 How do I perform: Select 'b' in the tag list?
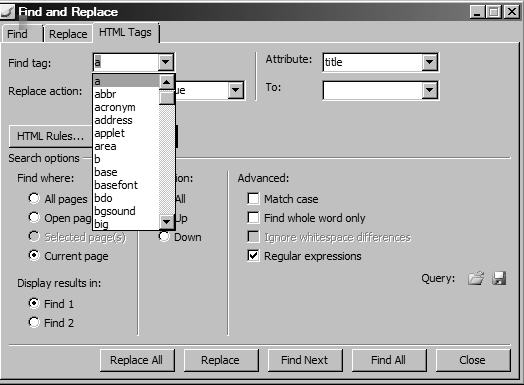pos(126,159)
